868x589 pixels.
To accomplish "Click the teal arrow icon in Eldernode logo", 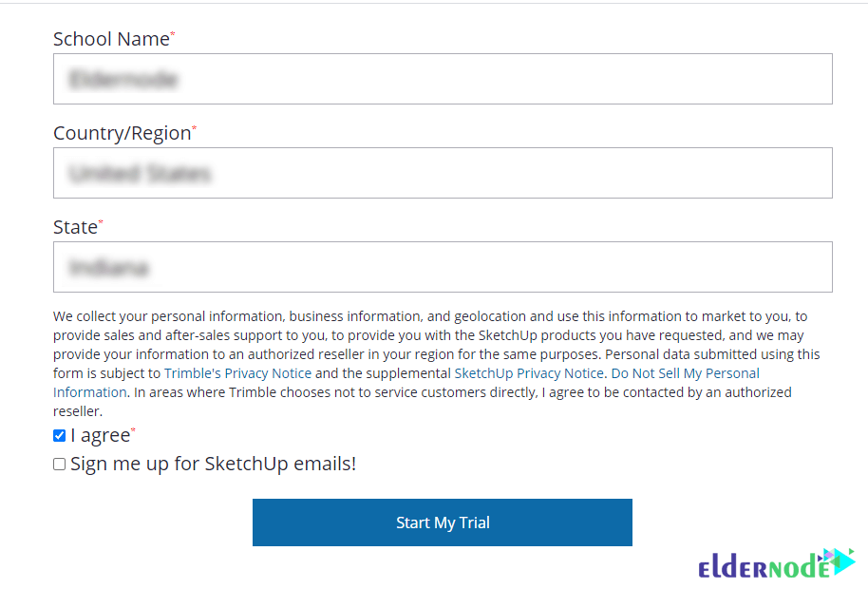I will pyautogui.click(x=840, y=561).
